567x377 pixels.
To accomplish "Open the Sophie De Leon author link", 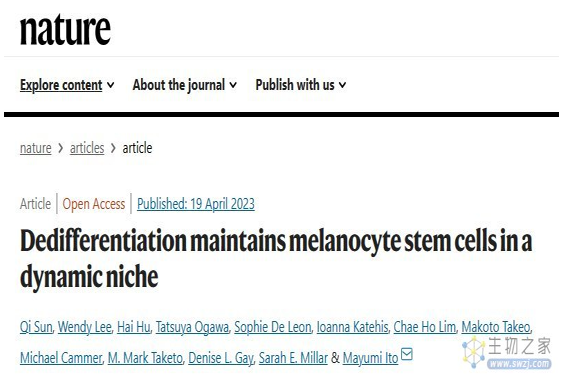I will click(273, 327).
